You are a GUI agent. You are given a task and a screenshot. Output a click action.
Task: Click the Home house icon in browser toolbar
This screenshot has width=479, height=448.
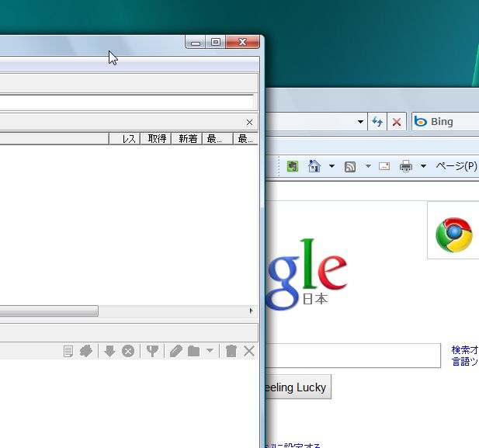point(314,166)
